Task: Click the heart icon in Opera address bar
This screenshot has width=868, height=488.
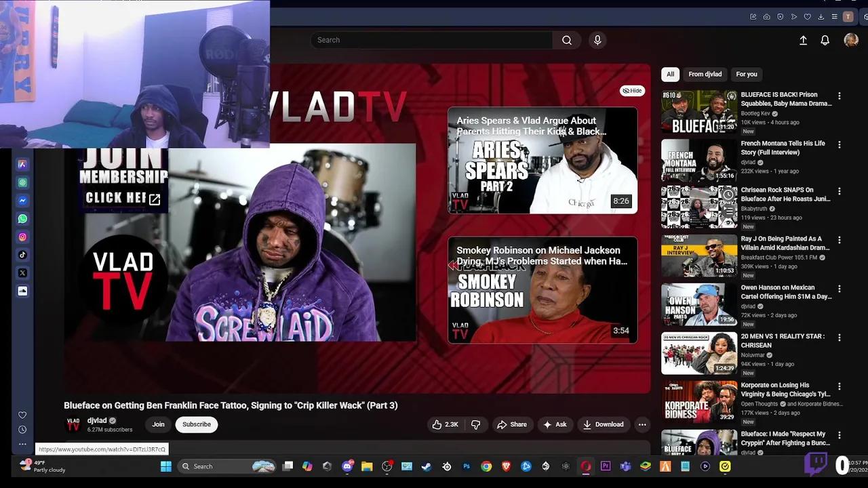Action: [x=807, y=17]
